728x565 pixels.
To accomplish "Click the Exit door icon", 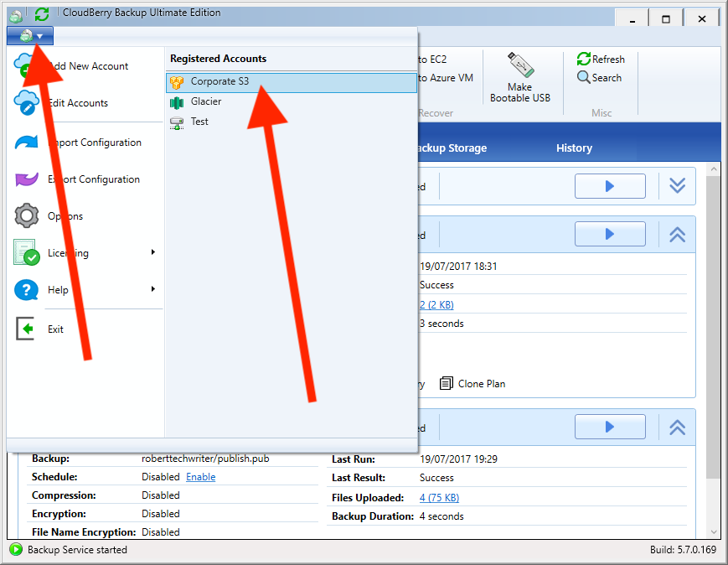I will tap(26, 329).
